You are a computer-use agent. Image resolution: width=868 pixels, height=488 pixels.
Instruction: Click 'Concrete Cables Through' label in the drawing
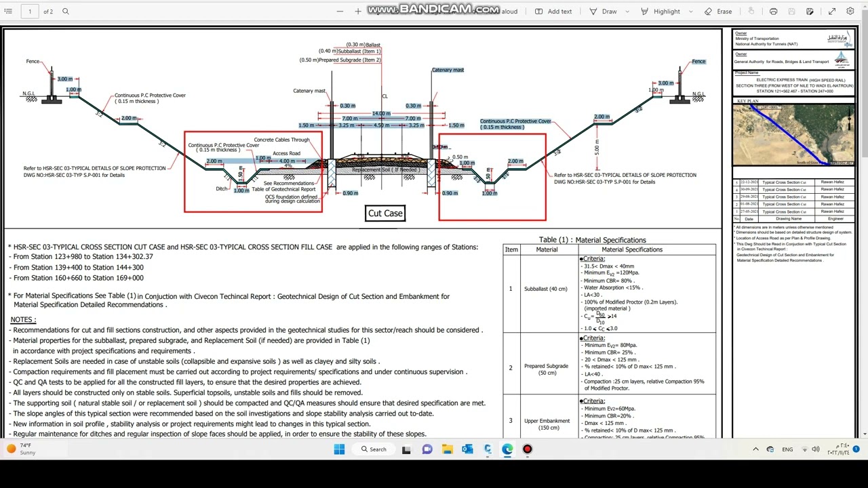pyautogui.click(x=281, y=140)
